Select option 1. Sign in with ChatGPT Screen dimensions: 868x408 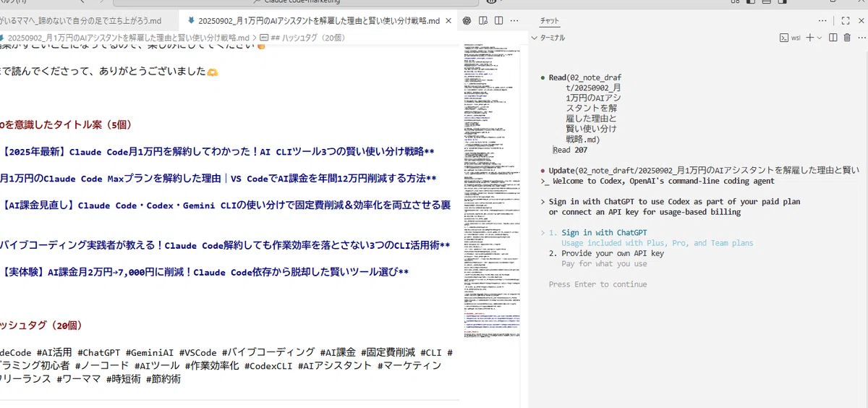coord(597,232)
